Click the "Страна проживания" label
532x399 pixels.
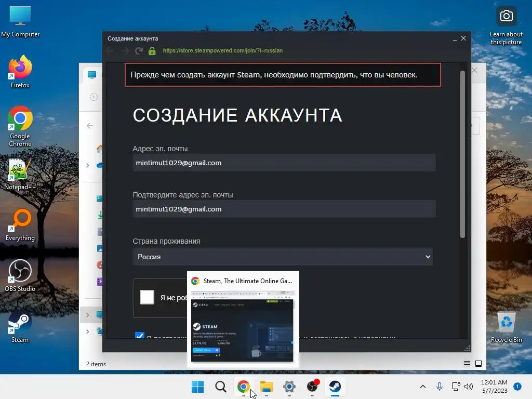tap(166, 241)
